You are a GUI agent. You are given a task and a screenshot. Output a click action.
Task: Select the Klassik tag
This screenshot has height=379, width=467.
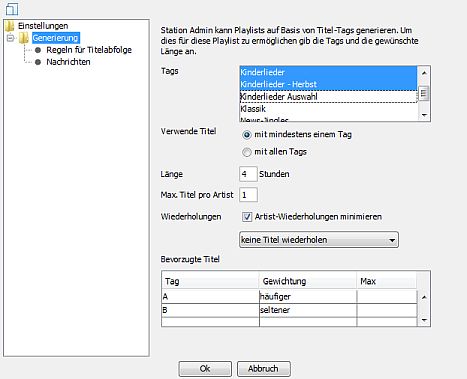[328, 109]
